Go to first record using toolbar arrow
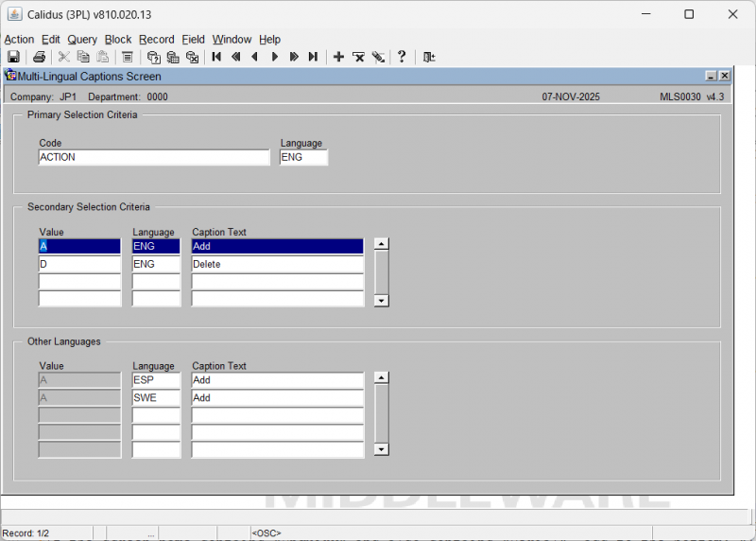This screenshot has height=541, width=756. click(x=216, y=57)
